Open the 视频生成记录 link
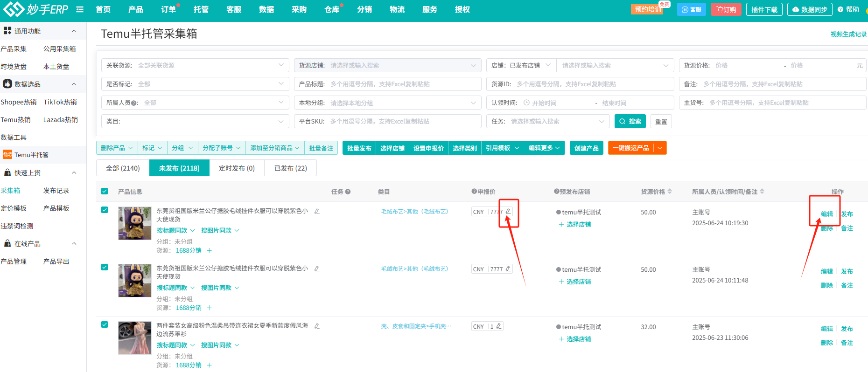 click(848, 34)
